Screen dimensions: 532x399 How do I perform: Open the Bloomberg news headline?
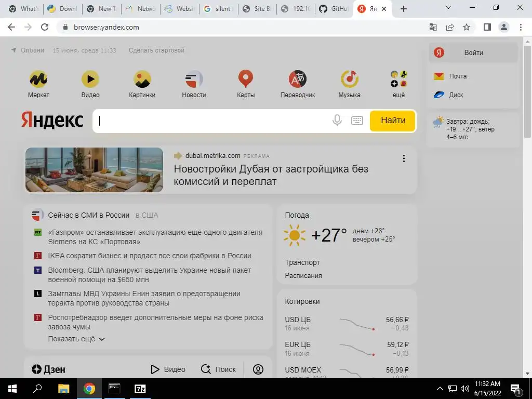[149, 275]
